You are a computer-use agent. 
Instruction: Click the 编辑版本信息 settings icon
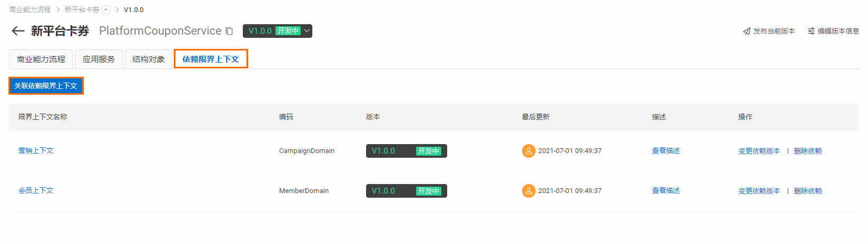811,32
